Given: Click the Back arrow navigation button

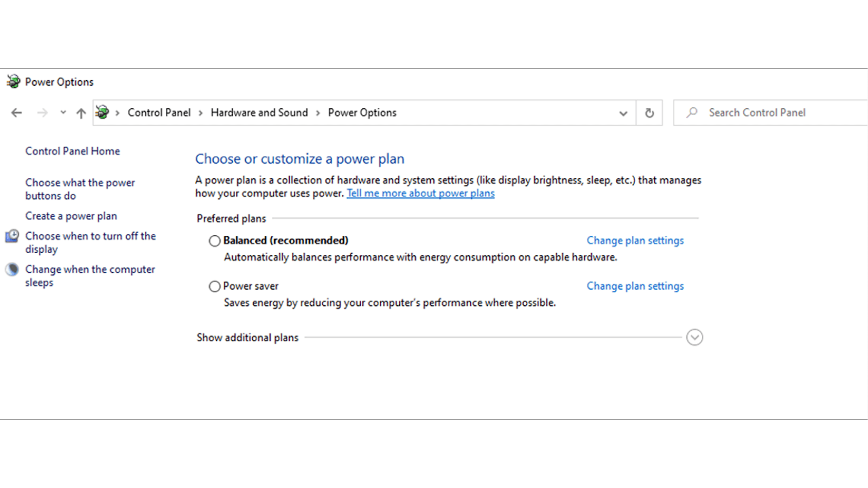Looking at the screenshot, I should (17, 113).
